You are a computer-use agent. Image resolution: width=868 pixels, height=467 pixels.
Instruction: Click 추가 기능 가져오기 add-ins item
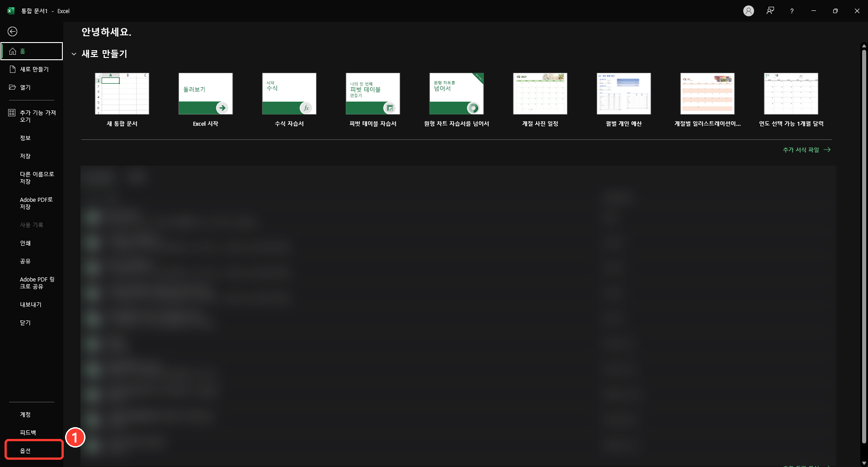[x=32, y=116]
